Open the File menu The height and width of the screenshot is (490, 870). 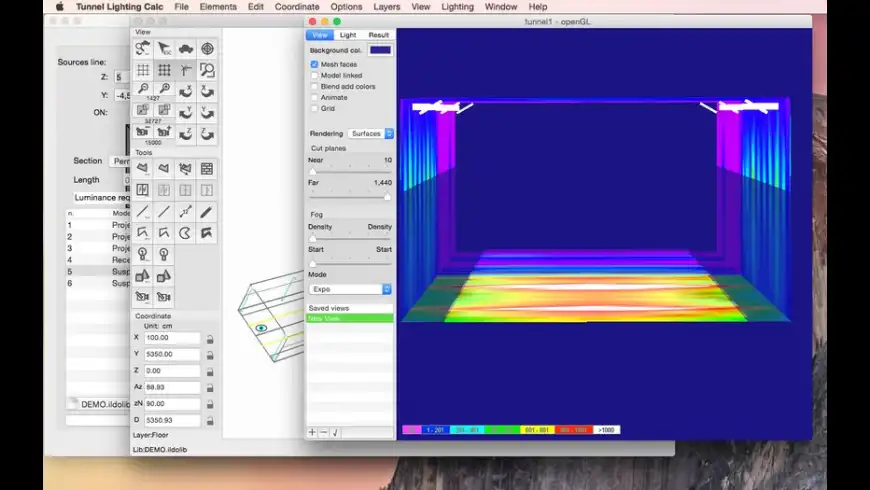[181, 7]
